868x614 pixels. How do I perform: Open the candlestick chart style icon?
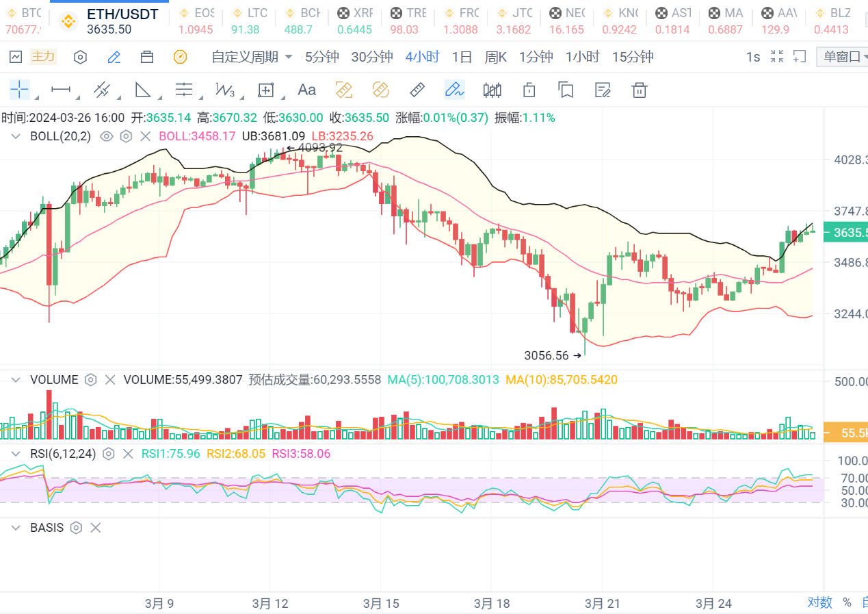[492, 90]
